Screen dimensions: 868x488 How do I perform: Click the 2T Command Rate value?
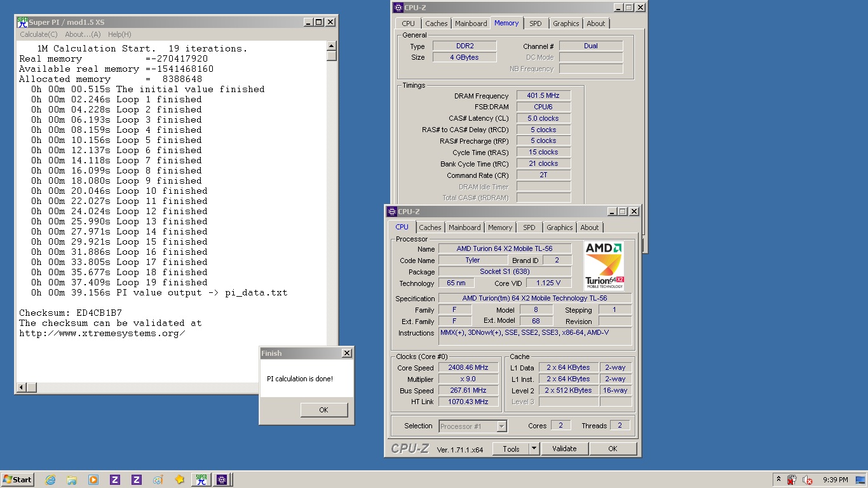(543, 175)
